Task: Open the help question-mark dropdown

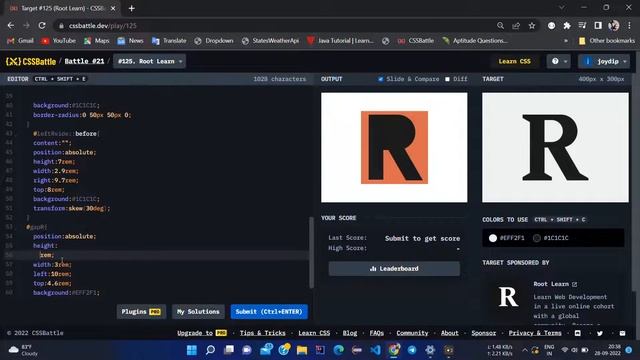Action: coord(559,61)
